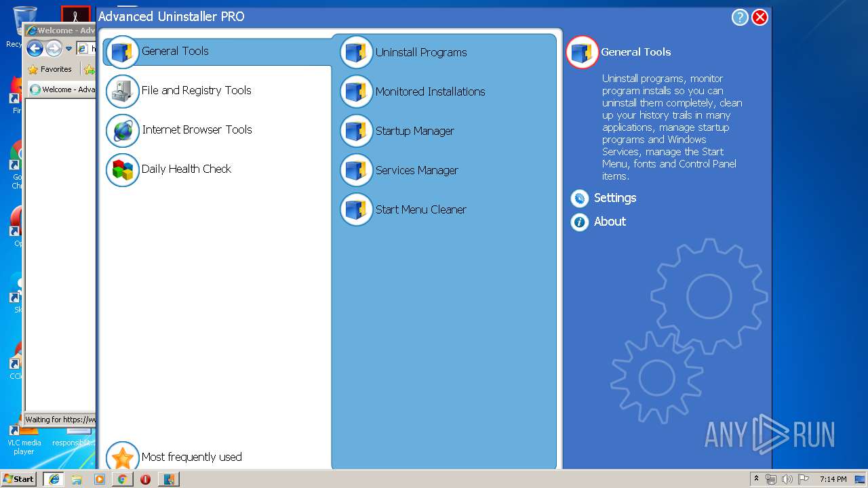Screen dimensions: 868x488
Task: Select the File and Registry Tools icon
Action: (123, 91)
